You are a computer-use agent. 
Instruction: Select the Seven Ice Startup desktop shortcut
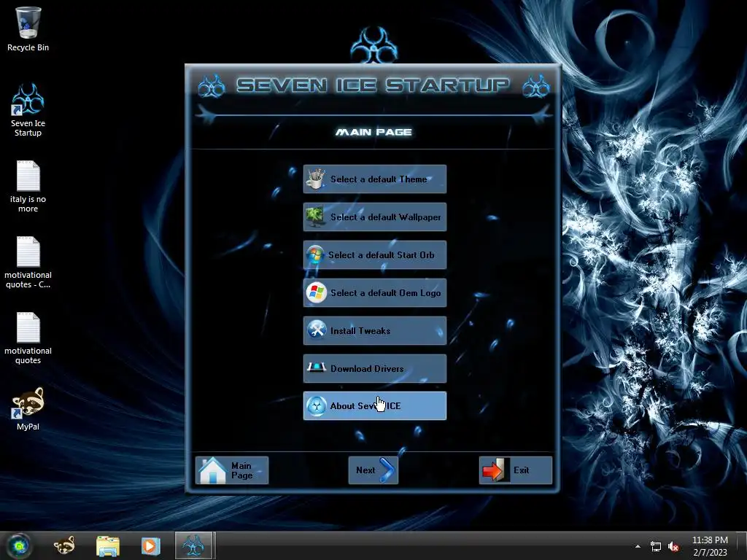(28, 110)
